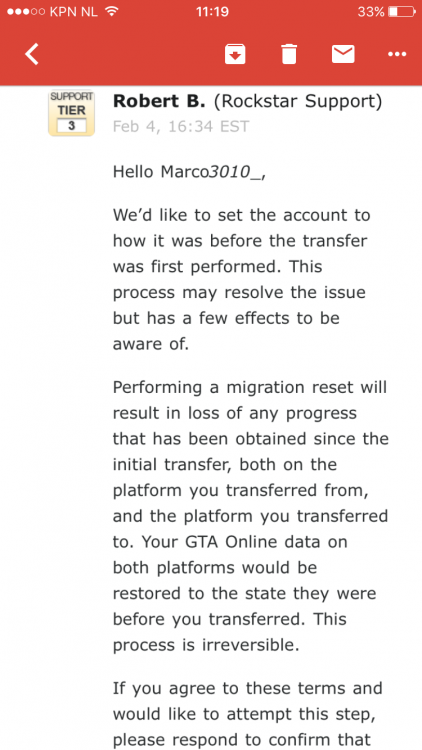Tap the paragraph starting We'd like to set
Viewport: 422px width, 750px height.
(242, 279)
